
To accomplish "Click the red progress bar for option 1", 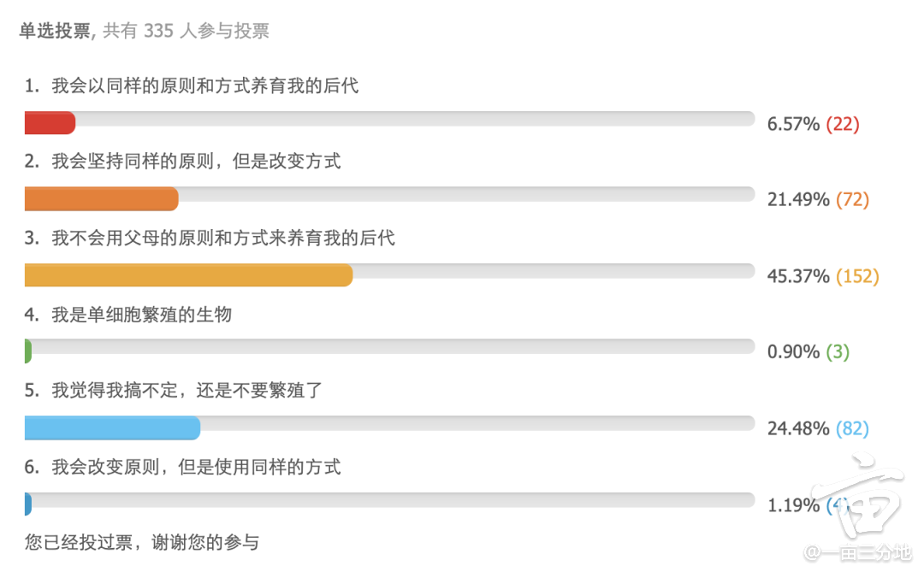I will pos(50,123).
